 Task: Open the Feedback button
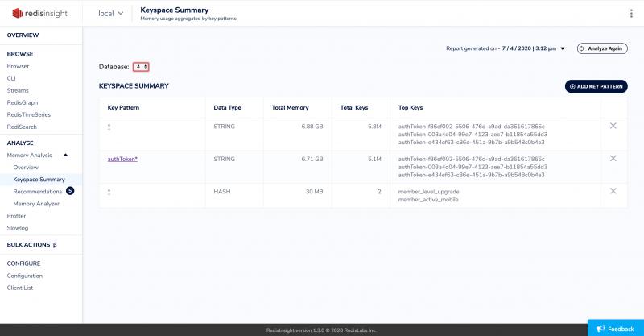pos(616,329)
